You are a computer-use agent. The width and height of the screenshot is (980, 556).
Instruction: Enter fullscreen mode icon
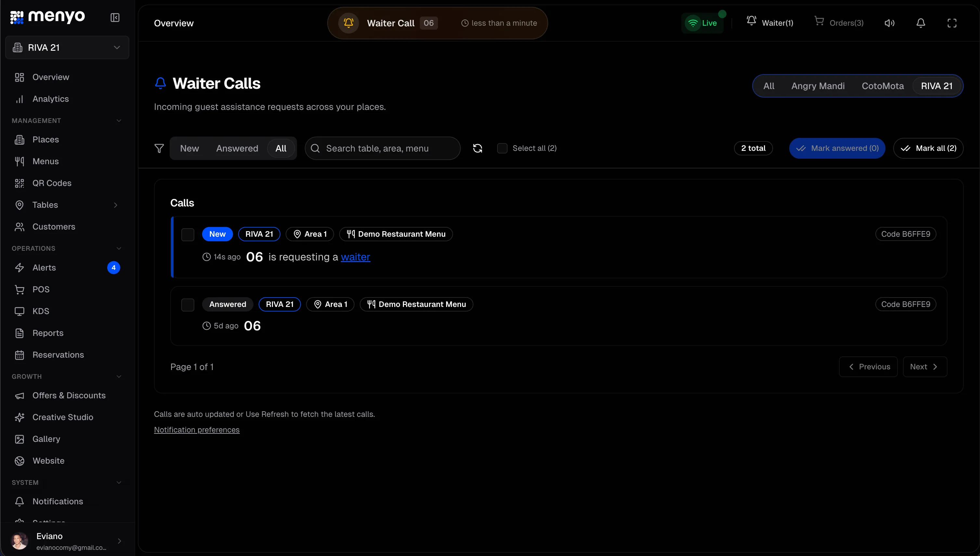pyautogui.click(x=952, y=23)
